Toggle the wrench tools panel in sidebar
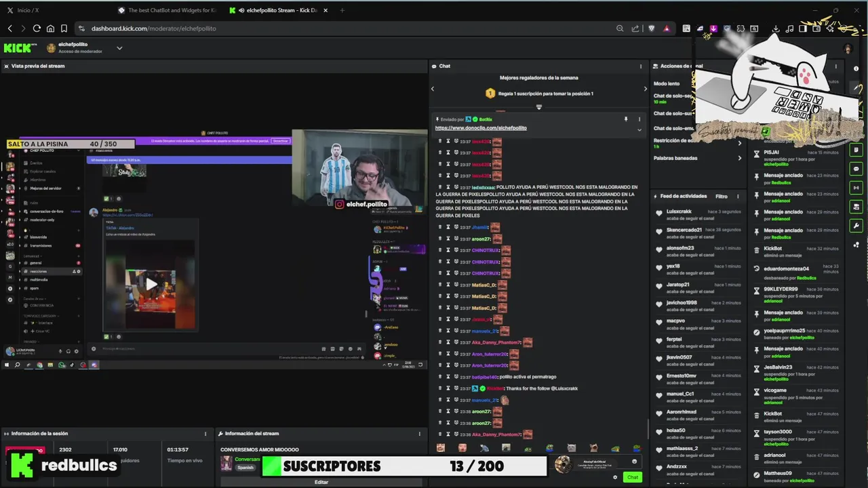868x488 pixels. [x=856, y=226]
